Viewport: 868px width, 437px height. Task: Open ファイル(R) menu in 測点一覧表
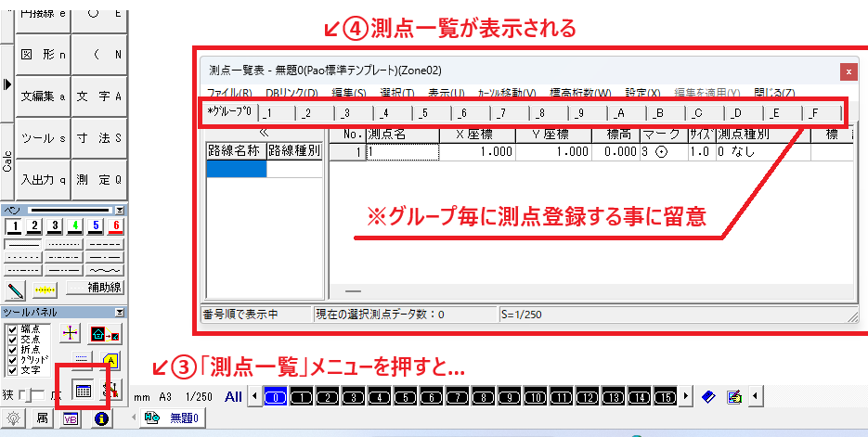(229, 93)
